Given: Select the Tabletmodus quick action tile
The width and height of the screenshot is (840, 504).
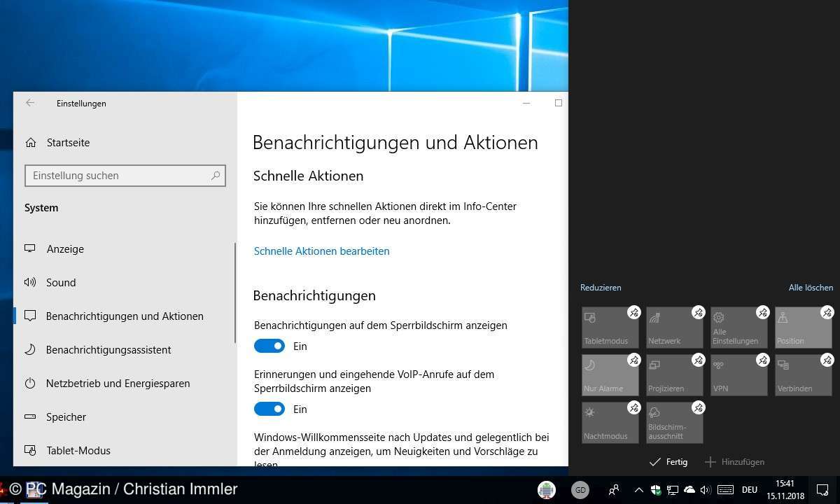Looking at the screenshot, I should click(x=610, y=328).
